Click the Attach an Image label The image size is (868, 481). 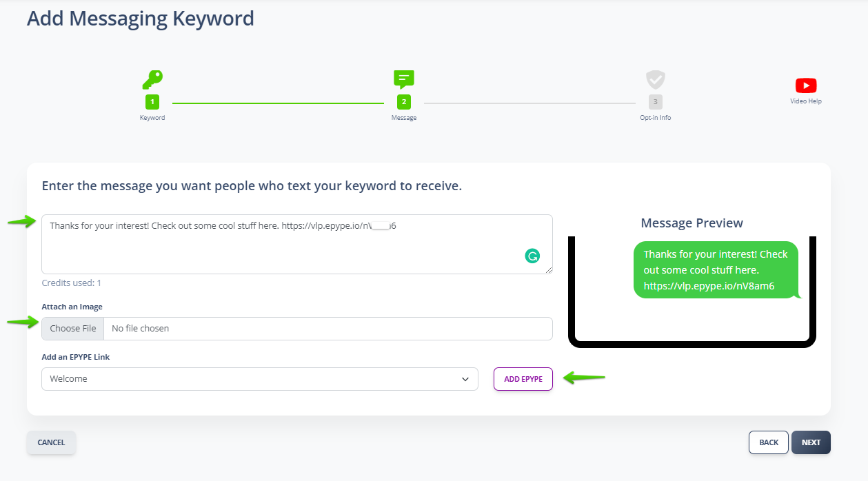click(72, 307)
